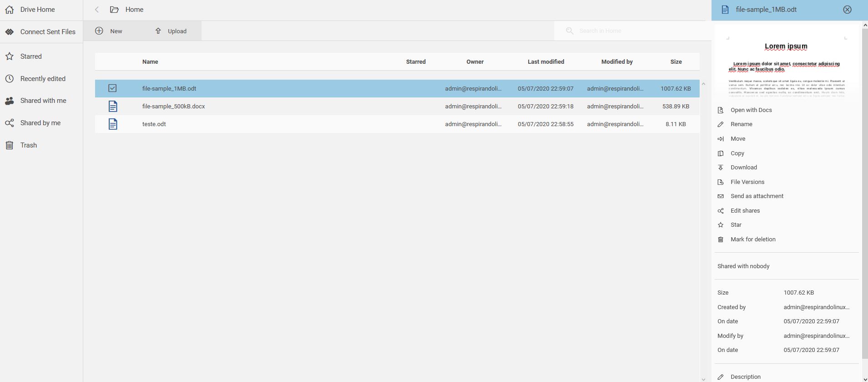Click the Upload button

[x=171, y=31]
